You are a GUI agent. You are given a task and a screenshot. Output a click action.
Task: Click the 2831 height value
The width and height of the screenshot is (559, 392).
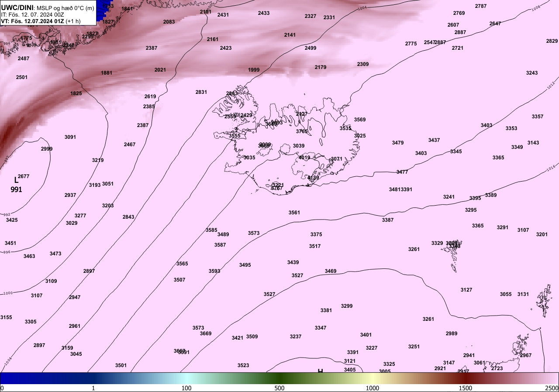click(201, 92)
